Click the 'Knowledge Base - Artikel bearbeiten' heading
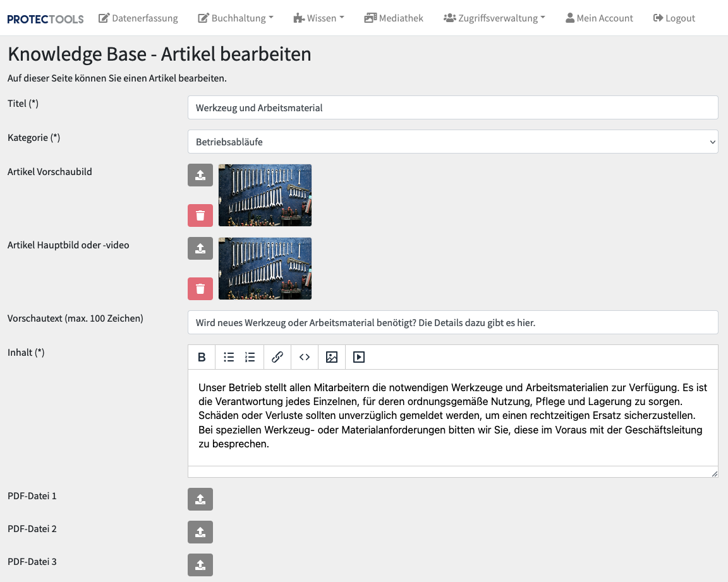The height and width of the screenshot is (582, 728). [x=159, y=54]
